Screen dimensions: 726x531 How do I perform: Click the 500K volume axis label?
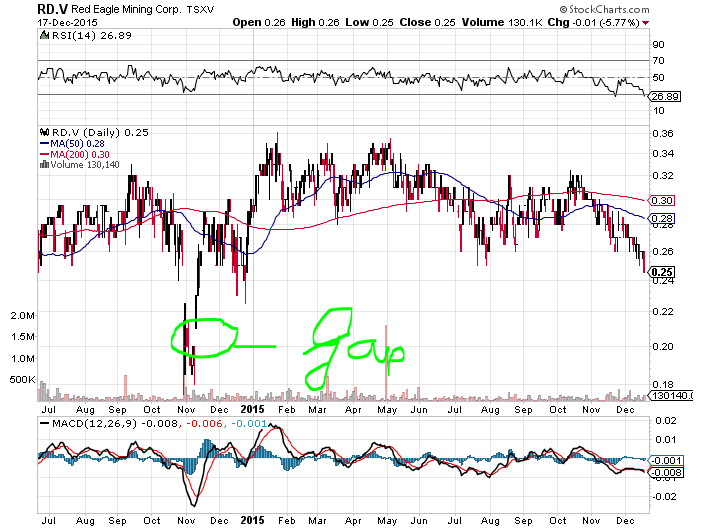pyautogui.click(x=22, y=380)
